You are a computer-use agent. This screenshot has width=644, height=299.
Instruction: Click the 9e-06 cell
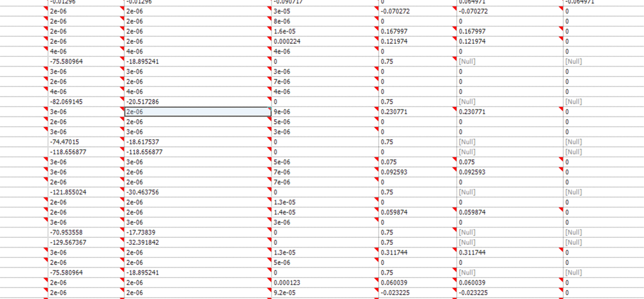(x=325, y=111)
